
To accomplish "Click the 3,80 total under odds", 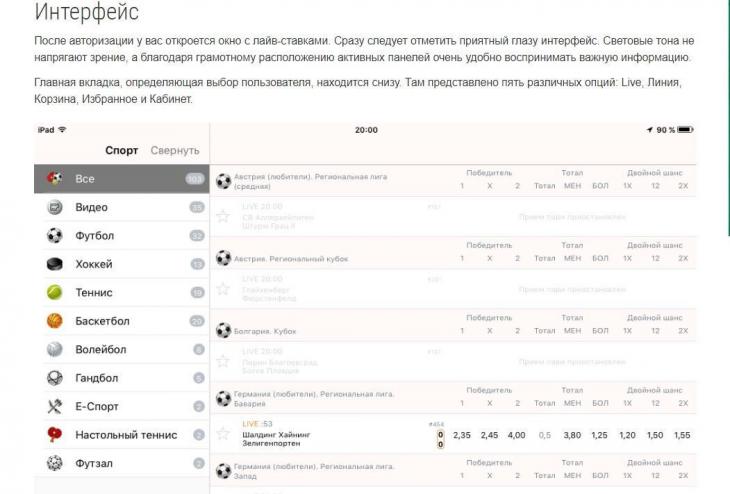I will (x=572, y=435).
